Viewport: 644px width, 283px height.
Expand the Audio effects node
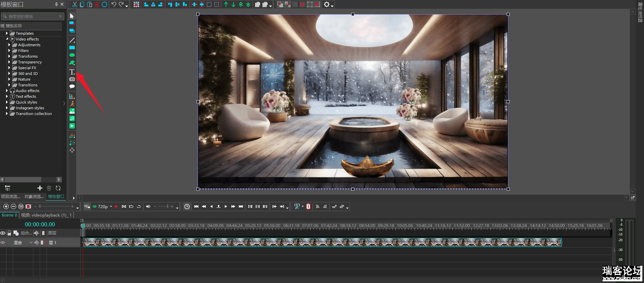click(x=7, y=91)
